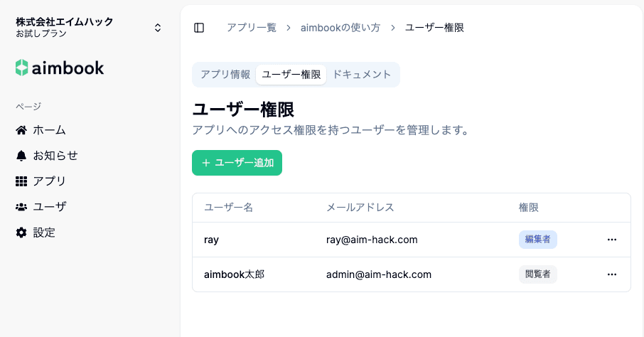Image resolution: width=644 pixels, height=337 pixels.
Task: Click the ユーザ people icon
Action: (x=21, y=207)
